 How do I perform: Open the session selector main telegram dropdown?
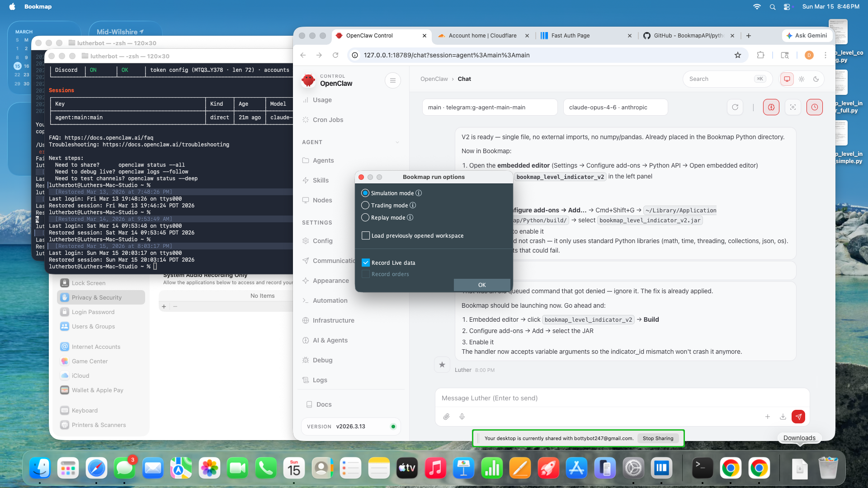point(489,107)
